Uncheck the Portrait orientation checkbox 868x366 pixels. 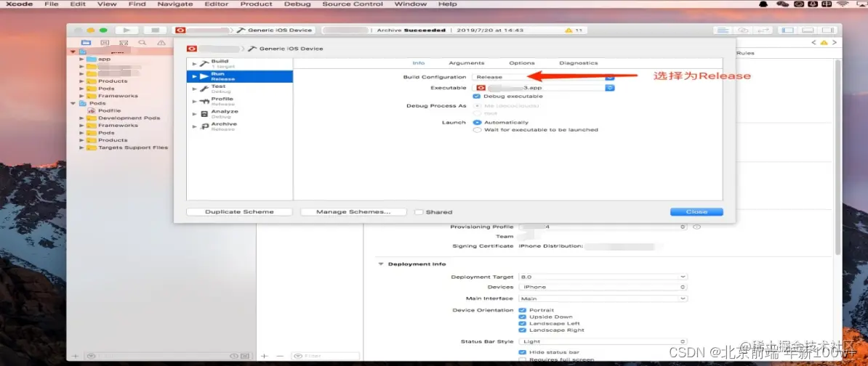(x=523, y=310)
